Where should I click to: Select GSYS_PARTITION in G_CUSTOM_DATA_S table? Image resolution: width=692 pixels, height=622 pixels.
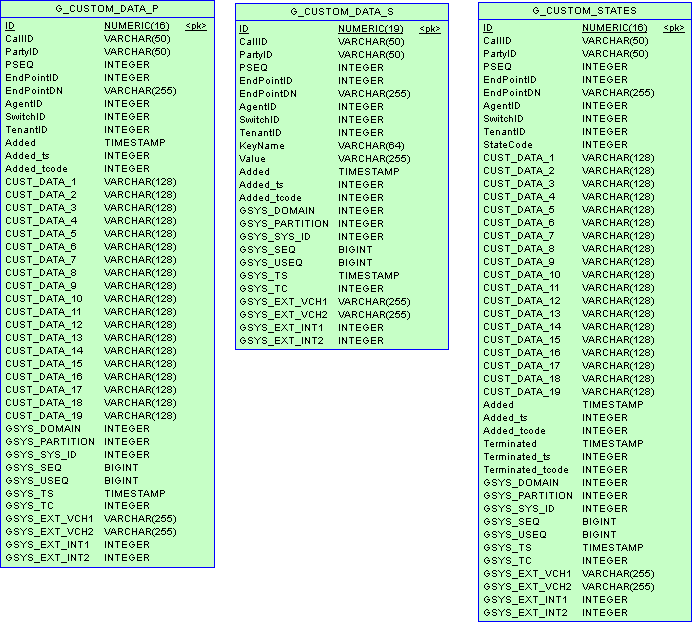pos(284,224)
